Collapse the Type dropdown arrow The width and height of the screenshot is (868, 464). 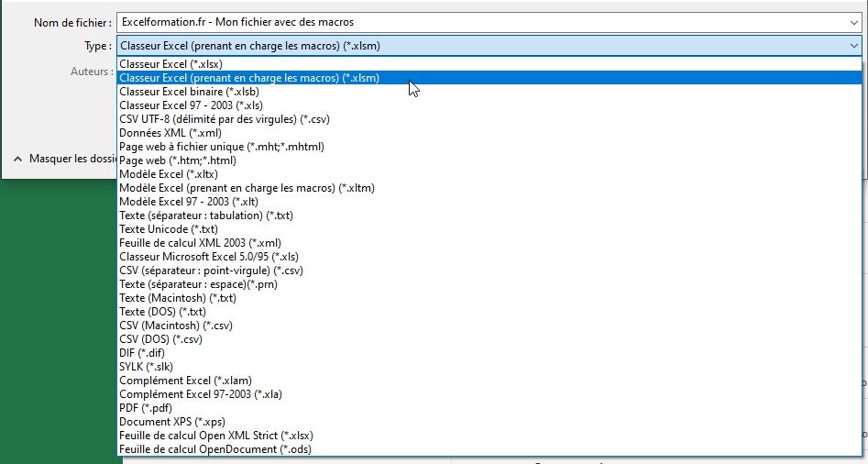coord(854,45)
